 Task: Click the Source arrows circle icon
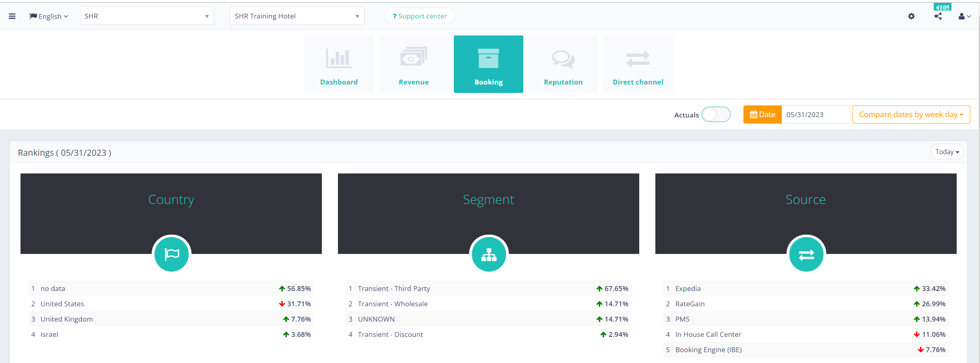(x=806, y=254)
